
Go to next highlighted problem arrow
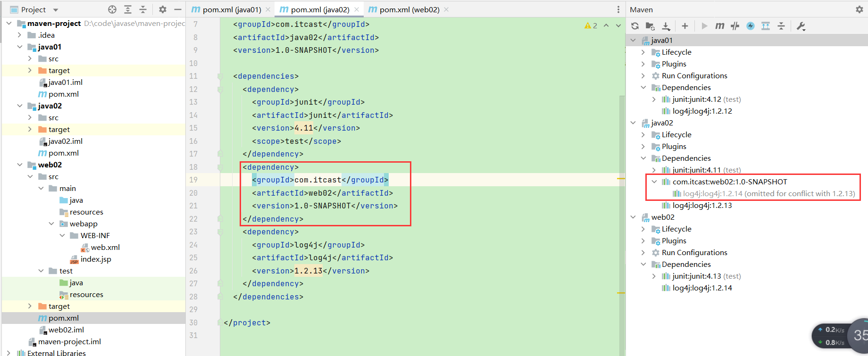(x=618, y=25)
